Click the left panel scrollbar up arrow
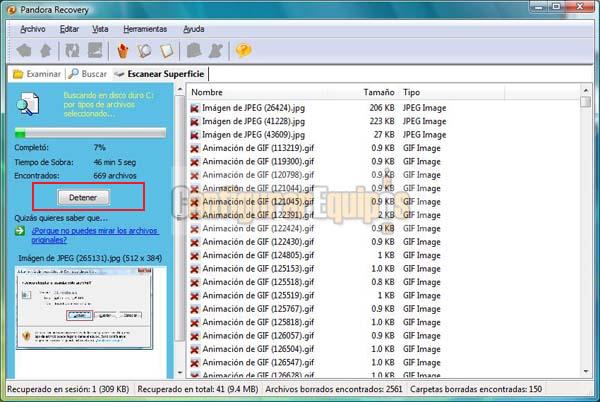 180,90
